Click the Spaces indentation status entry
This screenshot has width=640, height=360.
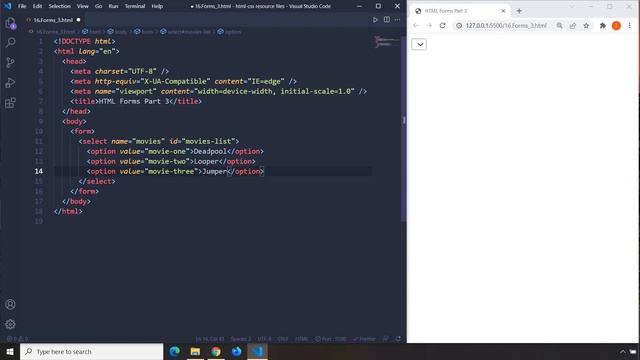tap(241, 339)
